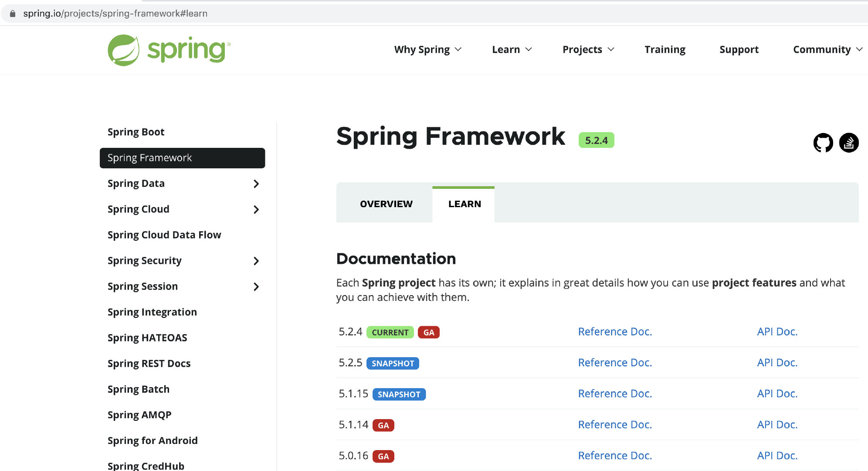Expand the Spring Data submenu
Screen dimensions: 868x471
[x=257, y=183]
